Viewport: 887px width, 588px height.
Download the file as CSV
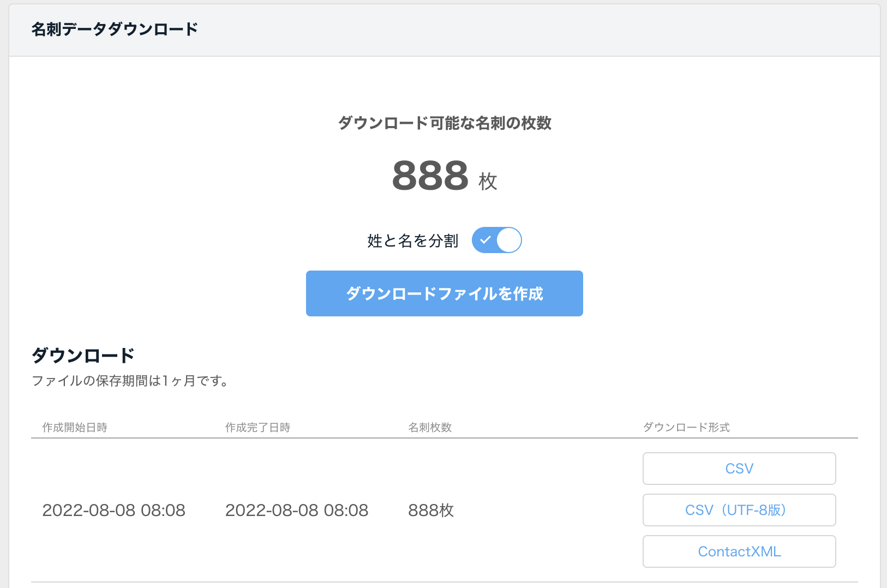(739, 469)
